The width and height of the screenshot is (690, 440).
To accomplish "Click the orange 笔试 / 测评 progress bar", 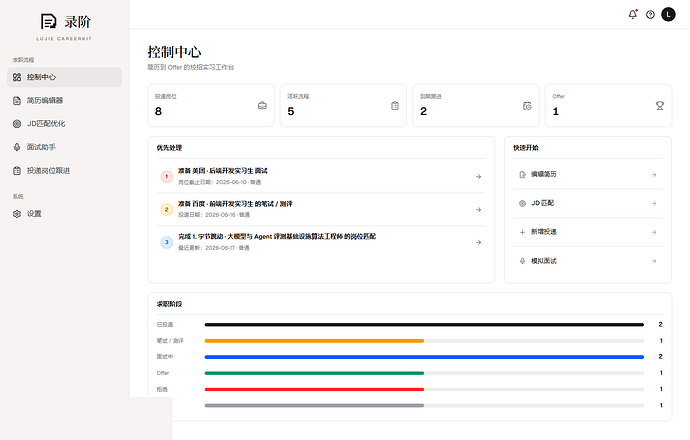I will pos(314,341).
